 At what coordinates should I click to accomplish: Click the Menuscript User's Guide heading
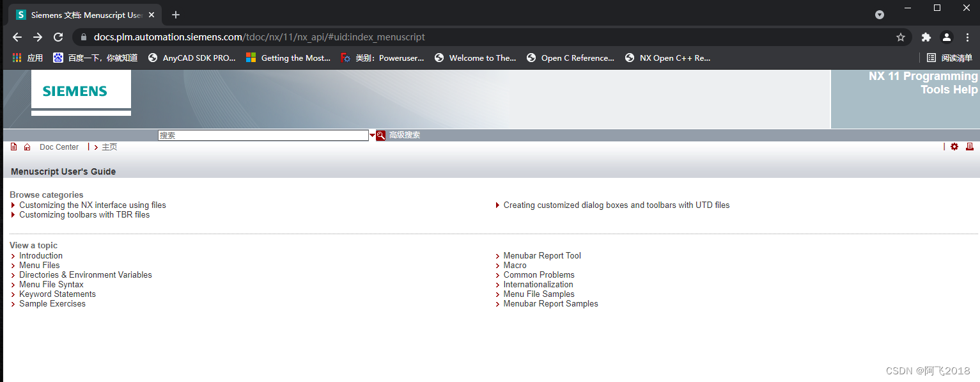[x=63, y=171]
